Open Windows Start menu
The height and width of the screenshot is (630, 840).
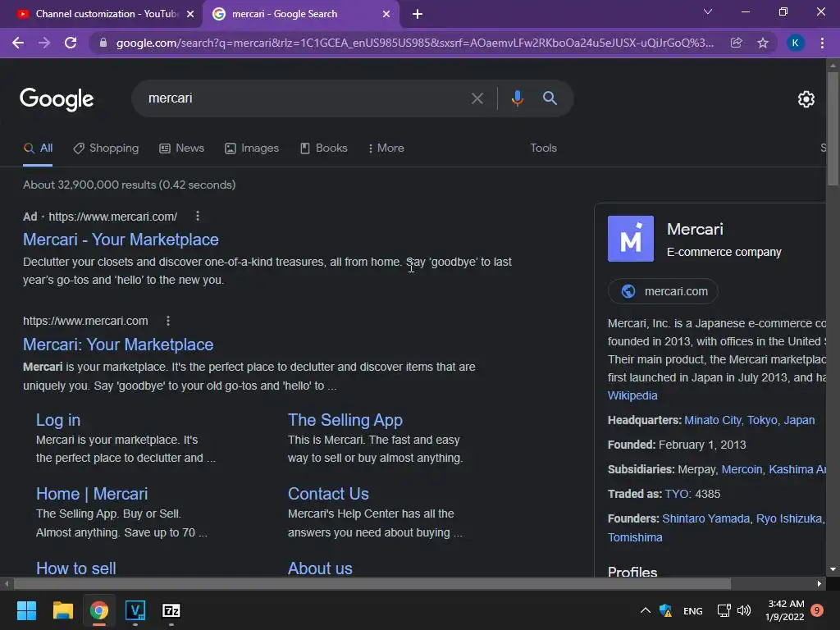(x=26, y=610)
